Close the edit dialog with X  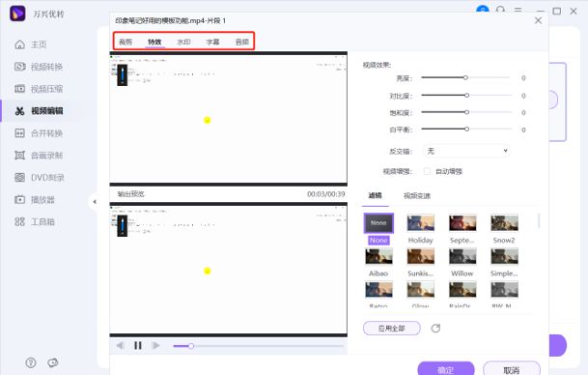(538, 20)
